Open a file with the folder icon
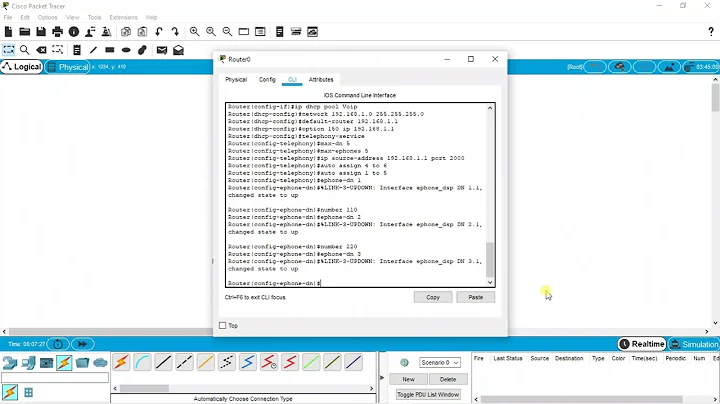 pos(25,32)
